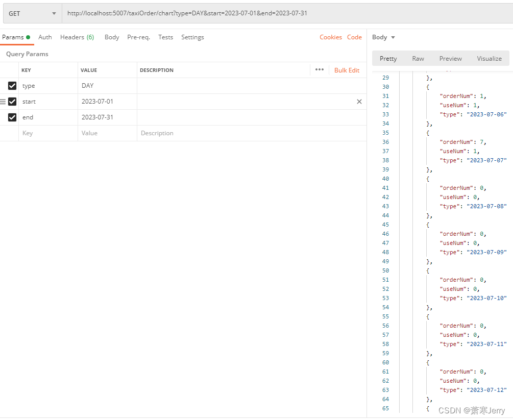The width and height of the screenshot is (513, 420).
Task: Click the Cookies link
Action: coord(331,37)
